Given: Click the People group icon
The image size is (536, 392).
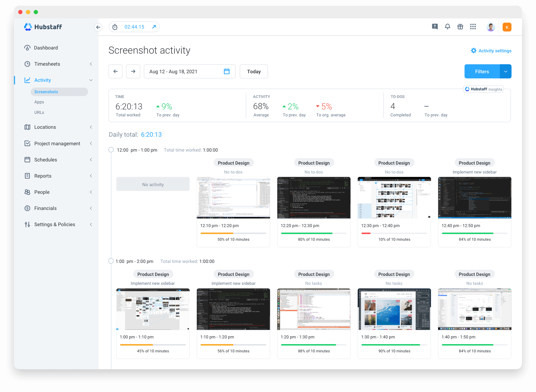Looking at the screenshot, I should 27,192.
